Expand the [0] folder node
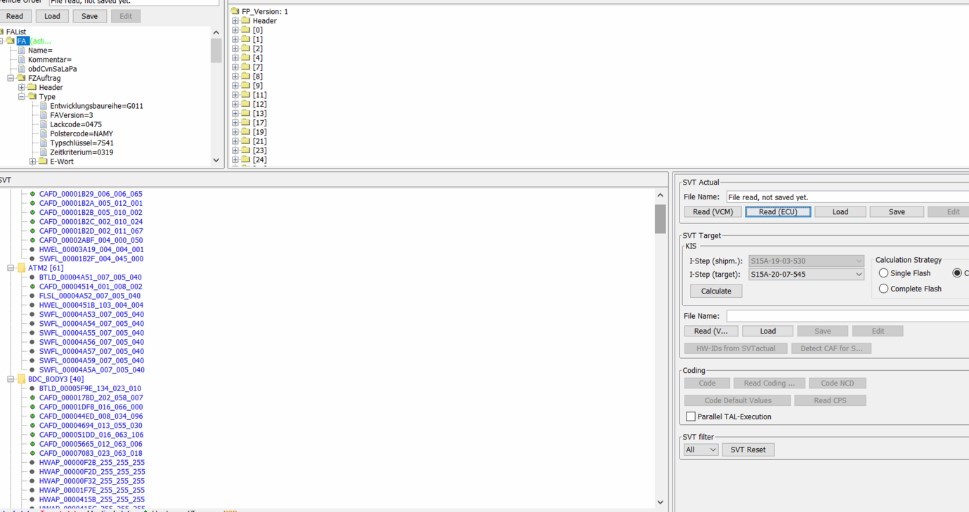 coord(235,30)
